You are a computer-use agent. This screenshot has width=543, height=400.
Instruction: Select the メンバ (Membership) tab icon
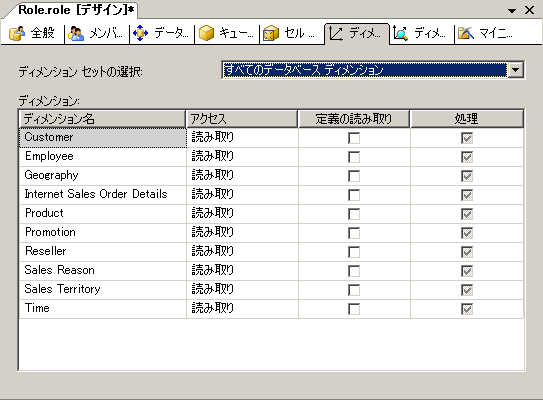(x=76, y=34)
